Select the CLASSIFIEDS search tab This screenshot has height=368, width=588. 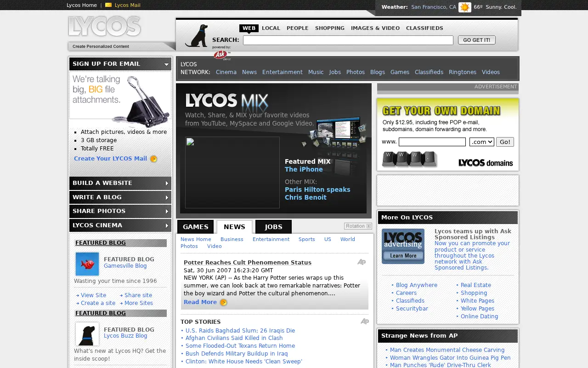click(x=424, y=28)
